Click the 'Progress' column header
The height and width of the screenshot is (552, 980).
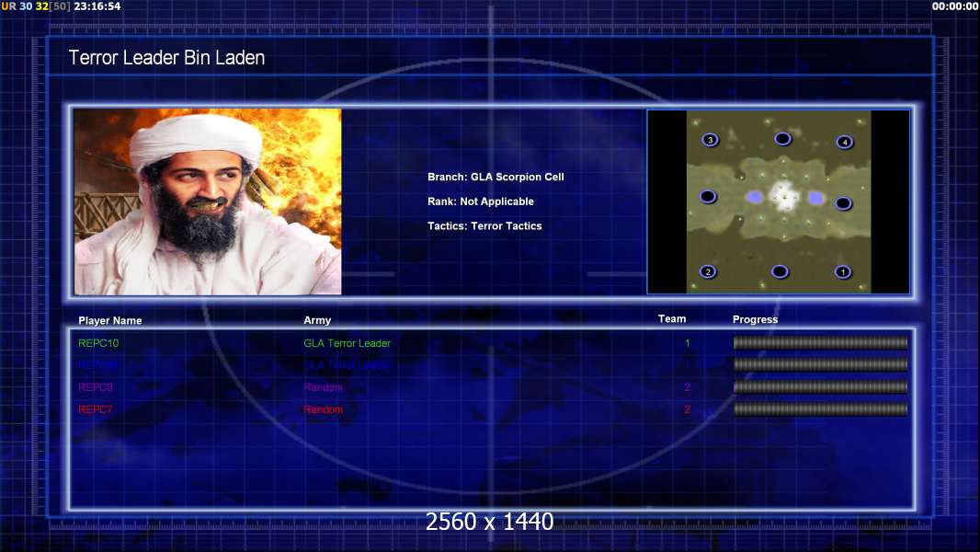(x=755, y=319)
